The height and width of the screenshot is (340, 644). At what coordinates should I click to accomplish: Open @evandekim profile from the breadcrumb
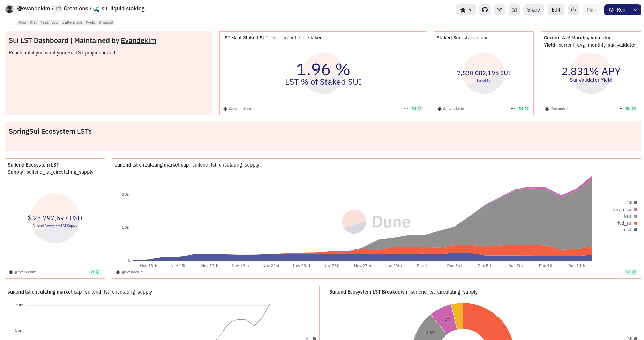click(x=33, y=8)
